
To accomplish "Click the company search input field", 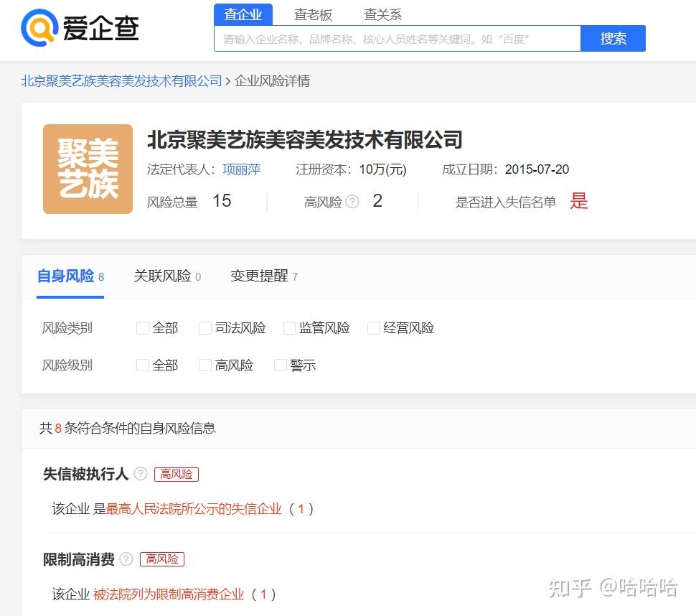I will click(x=395, y=38).
